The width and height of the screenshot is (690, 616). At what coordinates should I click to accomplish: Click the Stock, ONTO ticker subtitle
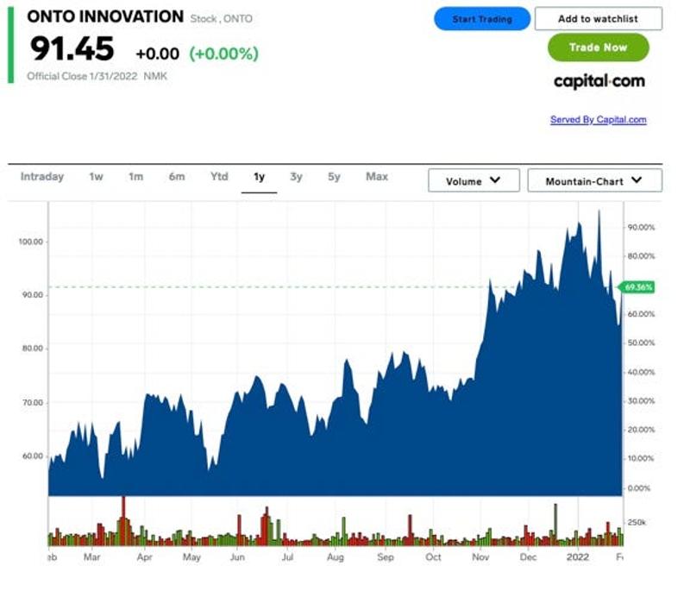coord(222,19)
